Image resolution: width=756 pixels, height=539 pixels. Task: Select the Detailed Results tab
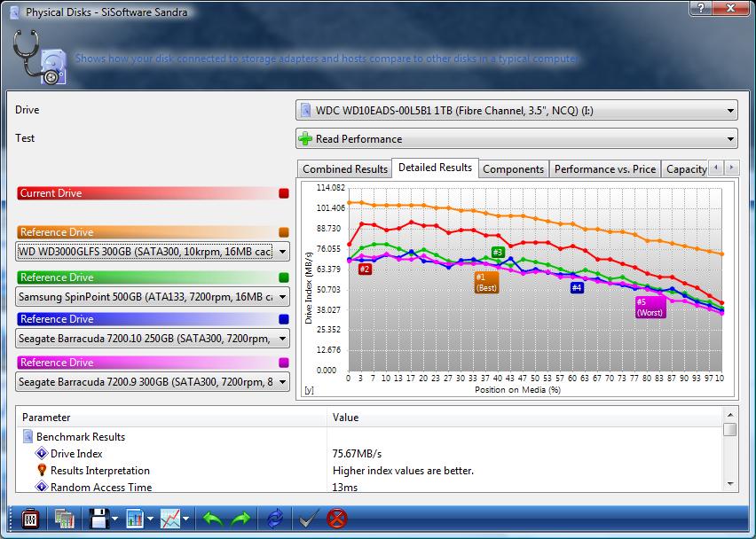(x=435, y=168)
